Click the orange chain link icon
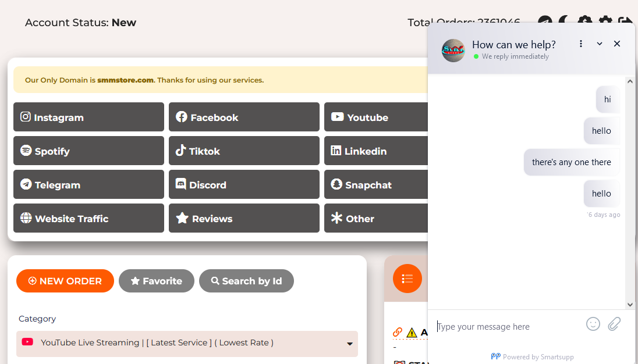 pyautogui.click(x=398, y=332)
